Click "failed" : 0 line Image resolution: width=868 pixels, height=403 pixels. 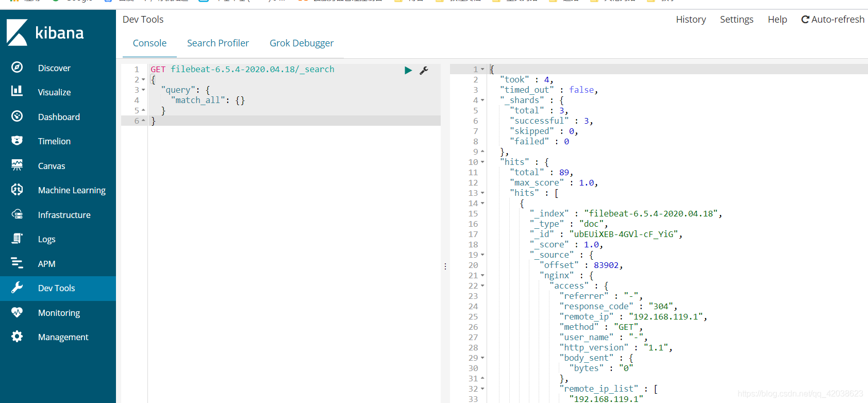tap(539, 141)
